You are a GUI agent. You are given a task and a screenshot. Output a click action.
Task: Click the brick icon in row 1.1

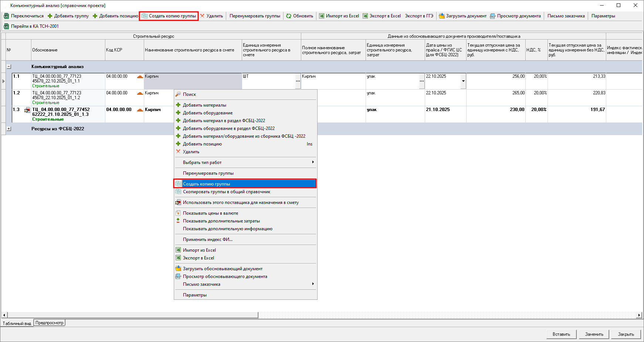(x=140, y=77)
